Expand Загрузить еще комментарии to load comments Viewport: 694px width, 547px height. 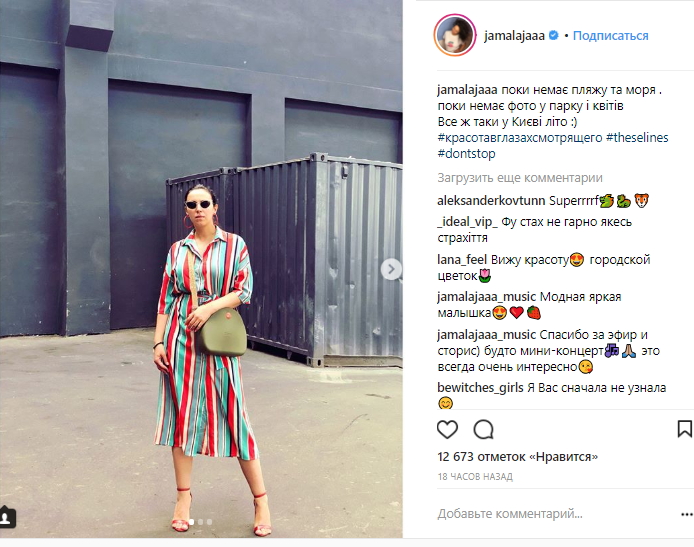click(x=520, y=178)
